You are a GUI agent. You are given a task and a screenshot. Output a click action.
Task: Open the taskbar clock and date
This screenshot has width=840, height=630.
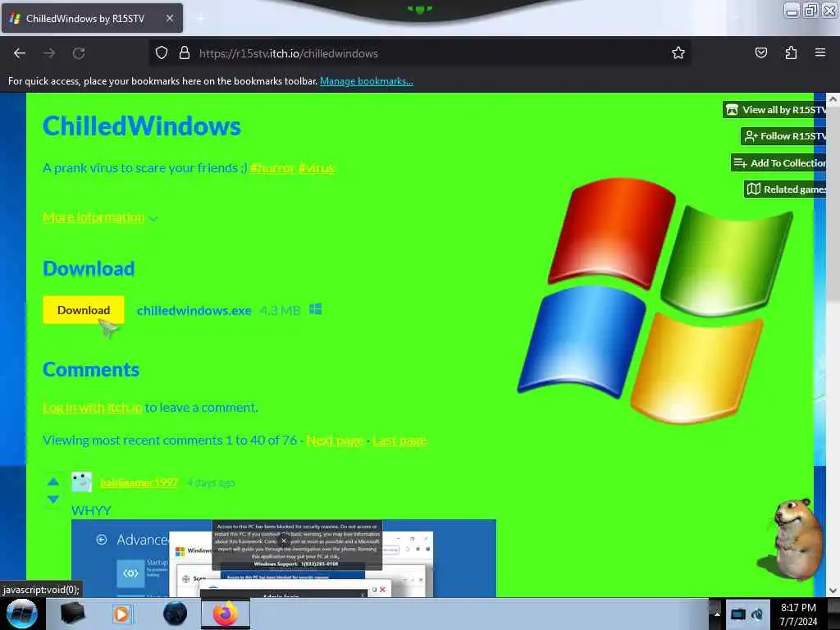point(798,614)
